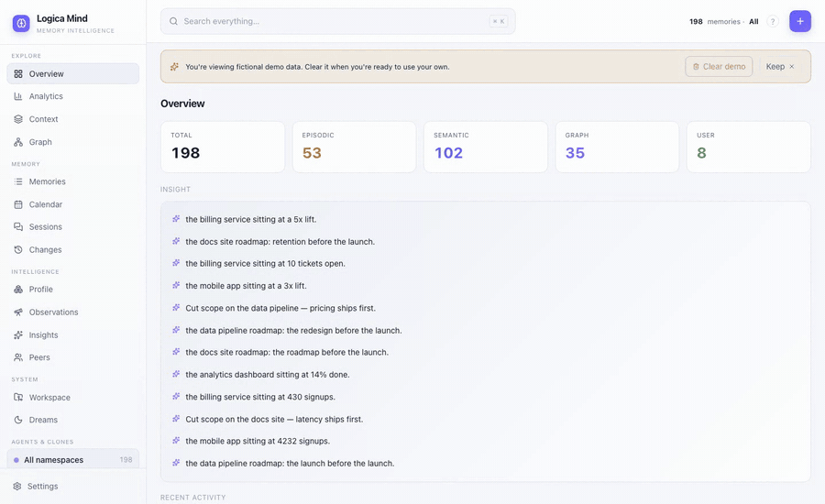
Task: Click the search magnifier icon
Action: (x=173, y=21)
